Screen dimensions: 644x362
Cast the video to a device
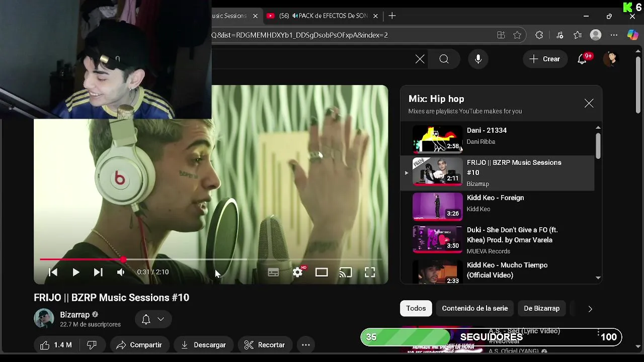(346, 272)
